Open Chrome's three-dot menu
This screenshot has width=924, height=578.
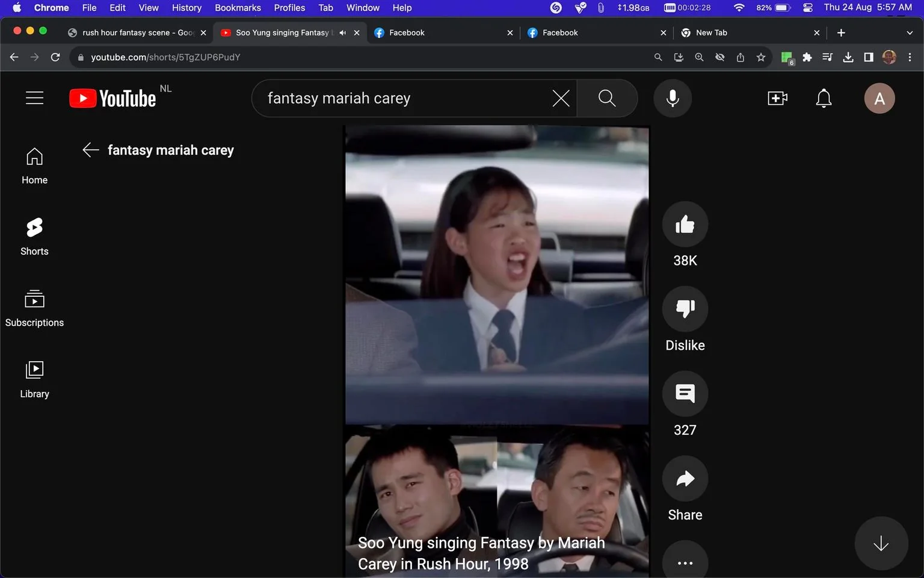[910, 57]
